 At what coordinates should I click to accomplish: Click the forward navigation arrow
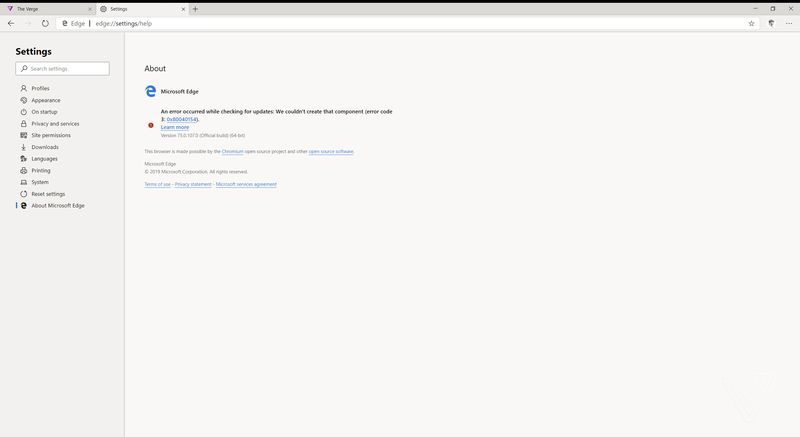pyautogui.click(x=29, y=23)
